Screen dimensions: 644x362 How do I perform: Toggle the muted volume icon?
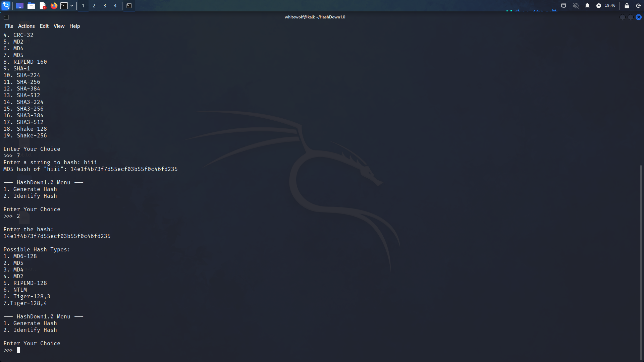point(576,5)
